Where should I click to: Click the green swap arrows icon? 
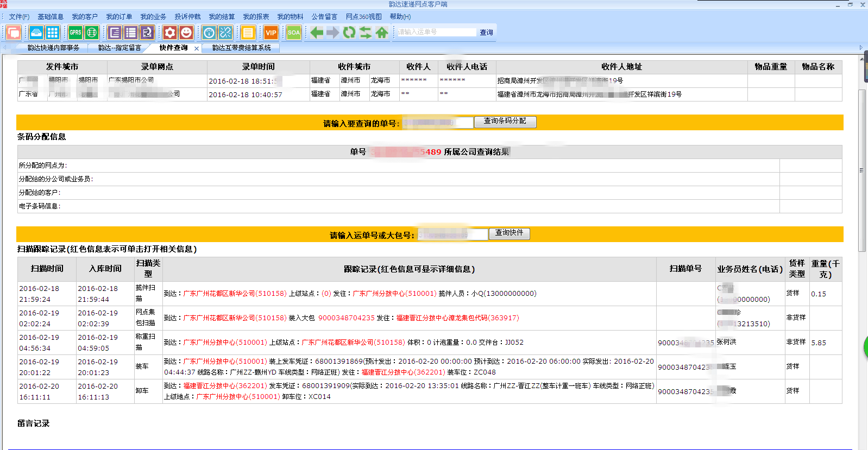pyautogui.click(x=366, y=33)
